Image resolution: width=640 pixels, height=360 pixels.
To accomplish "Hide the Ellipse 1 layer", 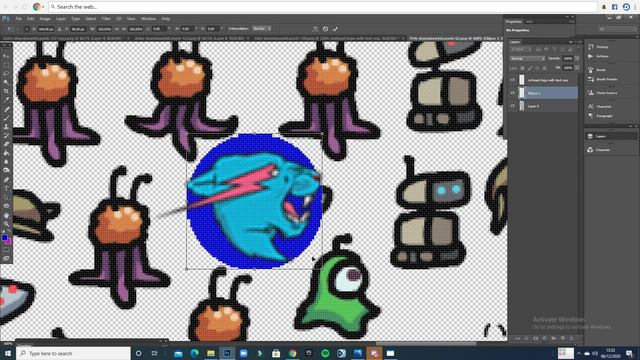I will point(513,93).
